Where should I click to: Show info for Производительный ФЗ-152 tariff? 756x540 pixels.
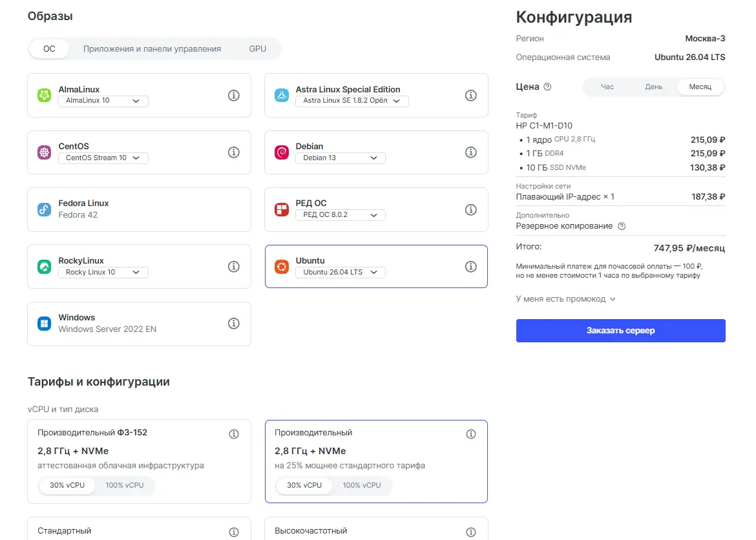(234, 434)
